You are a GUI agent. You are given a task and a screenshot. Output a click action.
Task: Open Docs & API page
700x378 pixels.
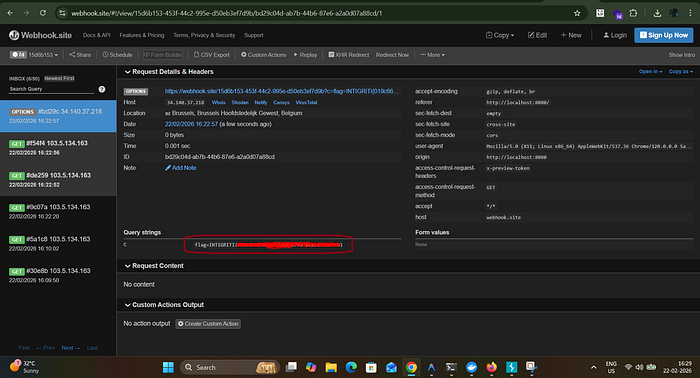pyautogui.click(x=96, y=35)
